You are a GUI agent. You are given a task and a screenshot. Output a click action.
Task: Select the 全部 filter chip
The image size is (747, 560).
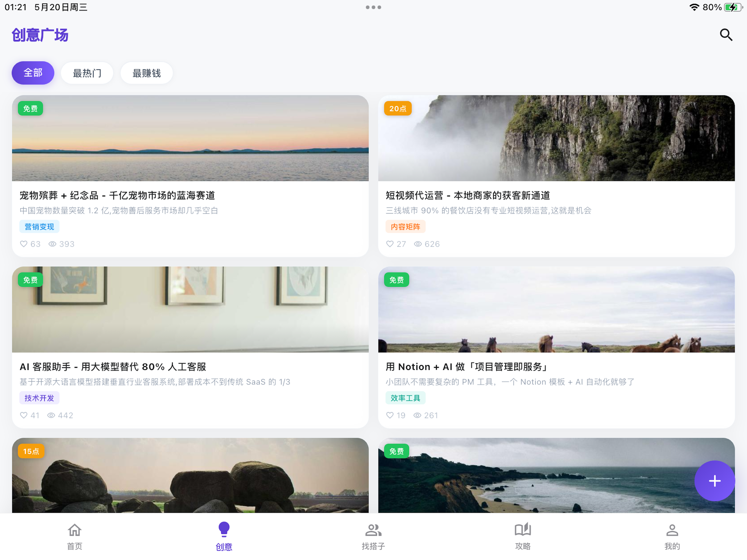[x=33, y=73]
